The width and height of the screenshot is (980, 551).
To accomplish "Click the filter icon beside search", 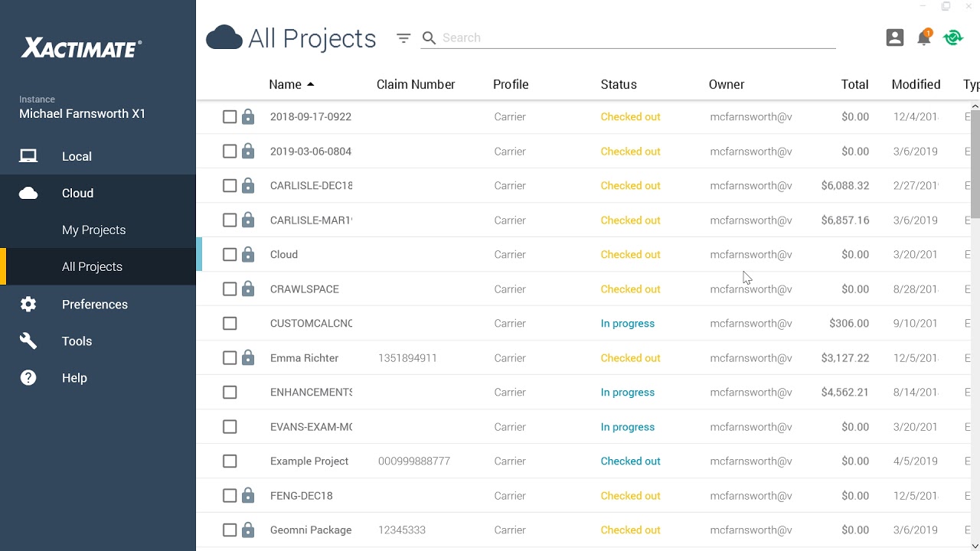I will (x=403, y=38).
